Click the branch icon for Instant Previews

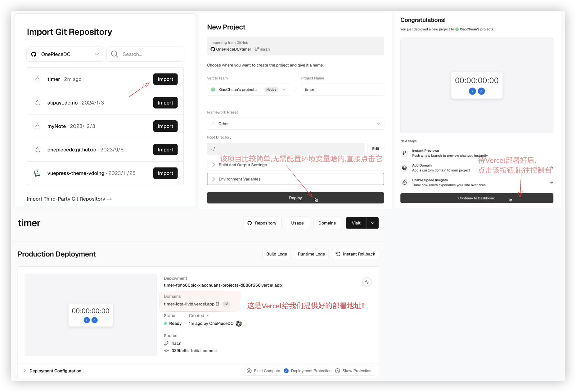click(x=404, y=153)
